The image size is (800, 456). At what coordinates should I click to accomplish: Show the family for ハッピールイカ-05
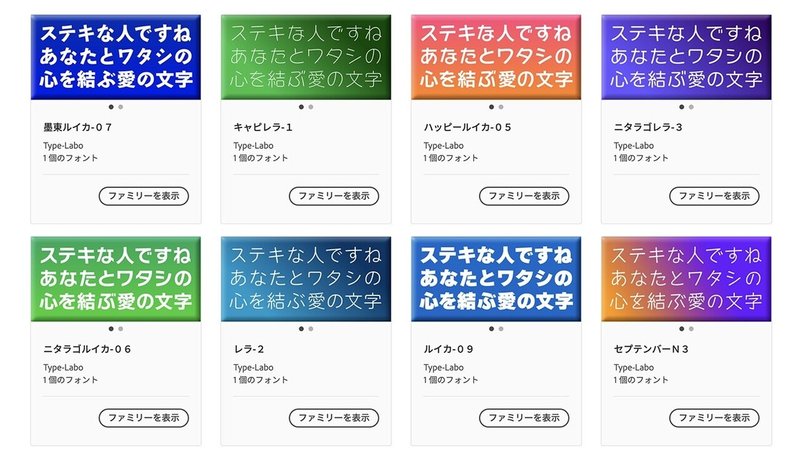pyautogui.click(x=524, y=196)
